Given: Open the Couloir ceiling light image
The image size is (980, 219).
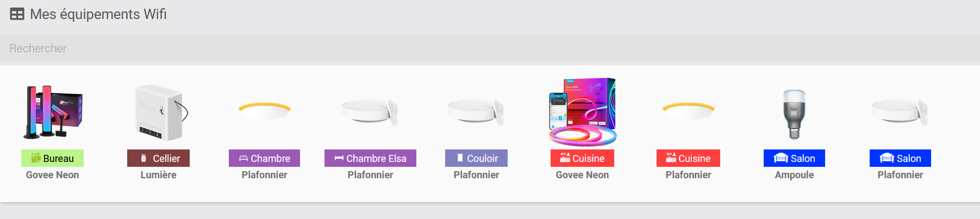Looking at the screenshot, I should 476,111.
